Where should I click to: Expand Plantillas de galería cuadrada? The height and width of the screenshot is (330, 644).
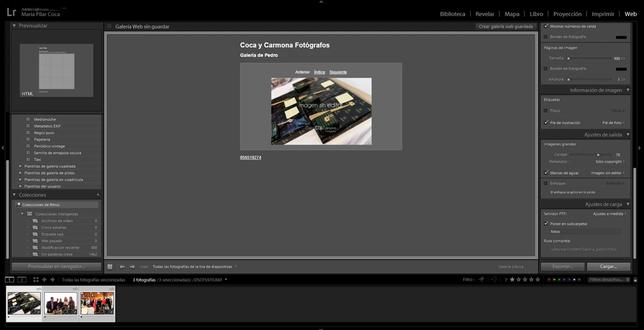pos(20,166)
